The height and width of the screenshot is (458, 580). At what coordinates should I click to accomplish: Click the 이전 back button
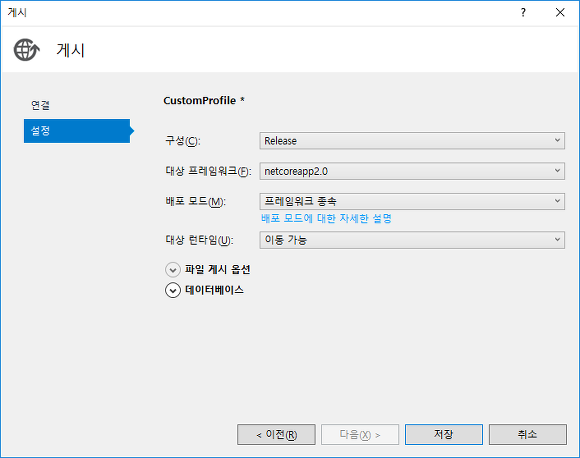[x=276, y=435]
